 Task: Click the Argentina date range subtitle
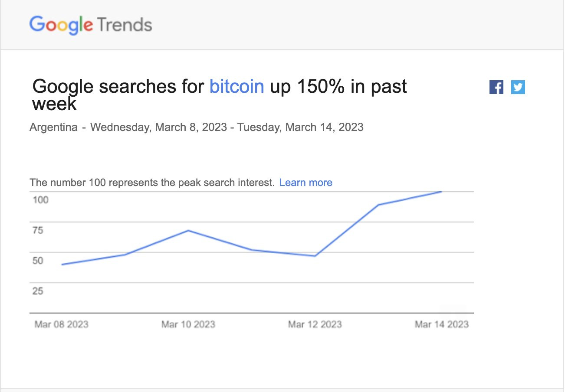tap(197, 127)
